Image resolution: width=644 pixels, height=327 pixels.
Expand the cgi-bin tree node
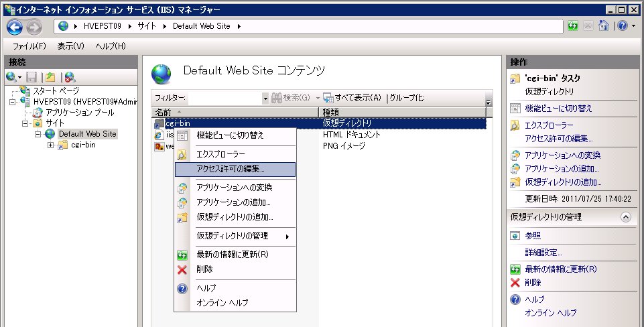[50, 145]
